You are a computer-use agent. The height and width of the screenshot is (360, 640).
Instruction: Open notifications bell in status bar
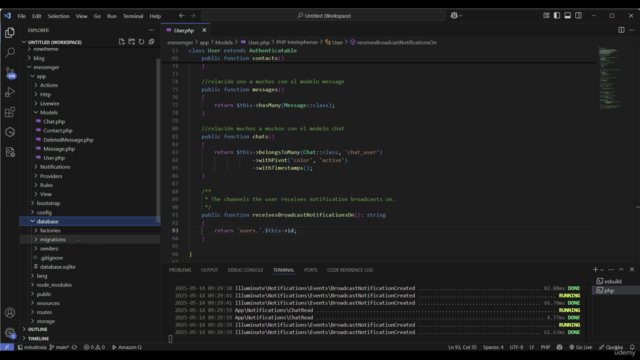632,347
